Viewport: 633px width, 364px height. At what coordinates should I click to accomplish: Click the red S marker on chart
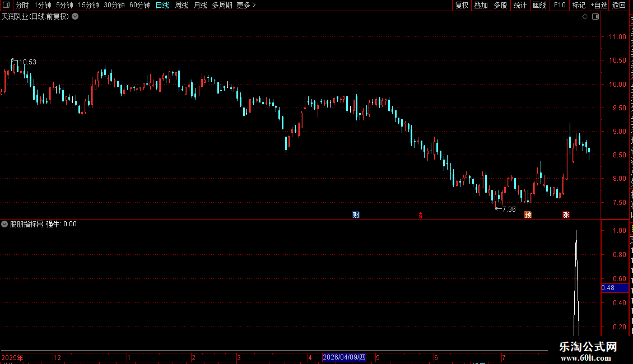pyautogui.click(x=421, y=216)
